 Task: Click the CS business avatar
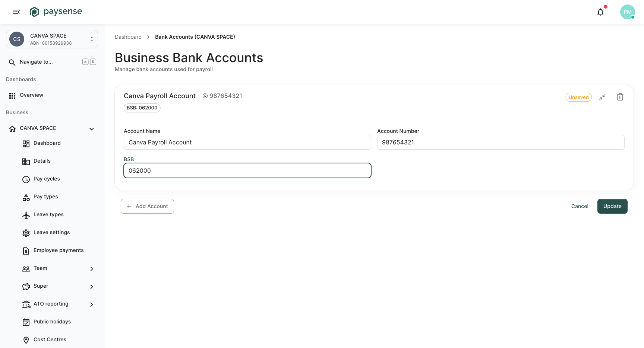point(17,39)
